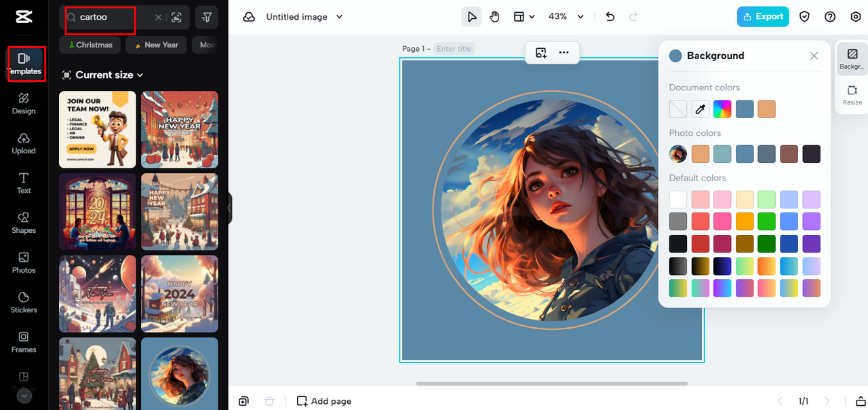Image resolution: width=868 pixels, height=410 pixels.
Task: Click the cloud save status icon
Action: coord(249,17)
